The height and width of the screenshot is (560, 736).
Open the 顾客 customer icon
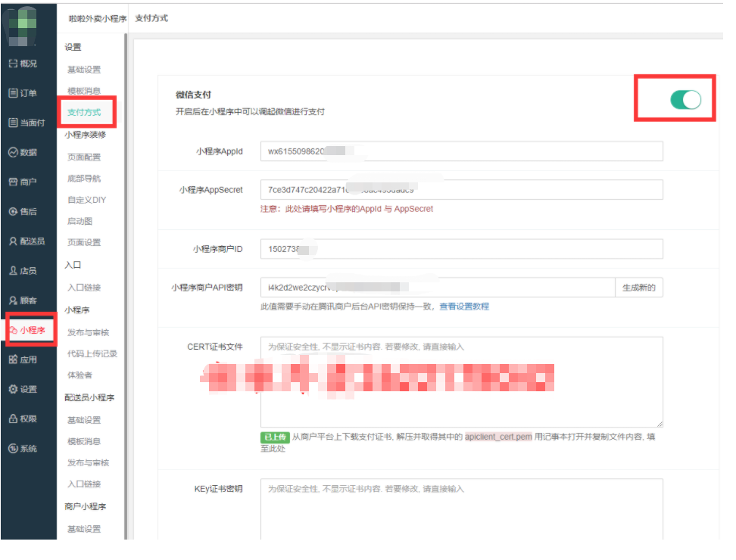[x=13, y=300]
